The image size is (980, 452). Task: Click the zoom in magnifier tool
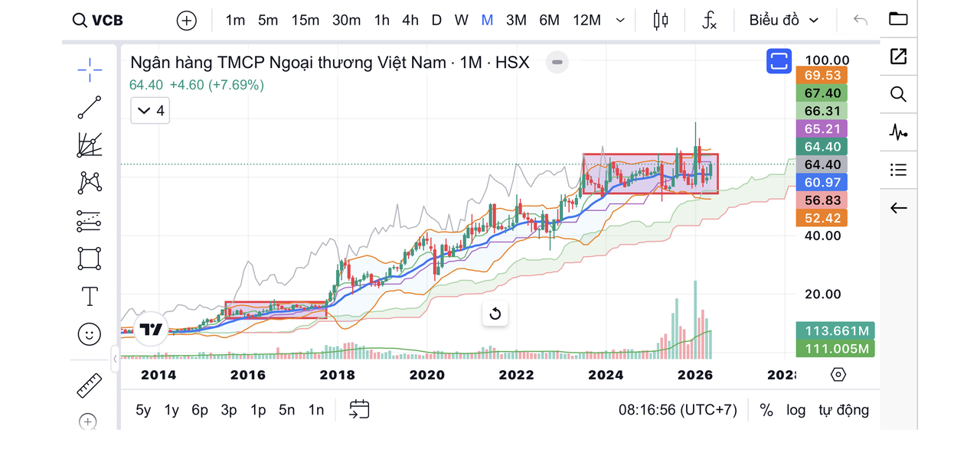[89, 421]
